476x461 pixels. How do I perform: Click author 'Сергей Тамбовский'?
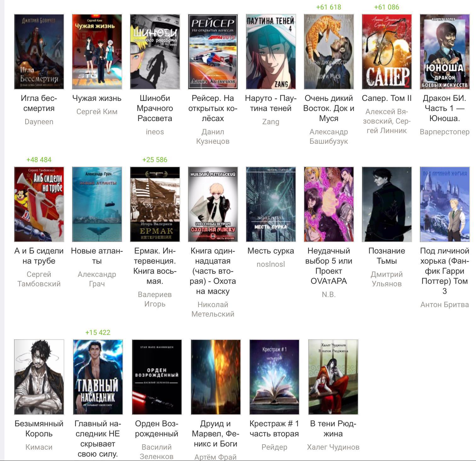pos(39,279)
